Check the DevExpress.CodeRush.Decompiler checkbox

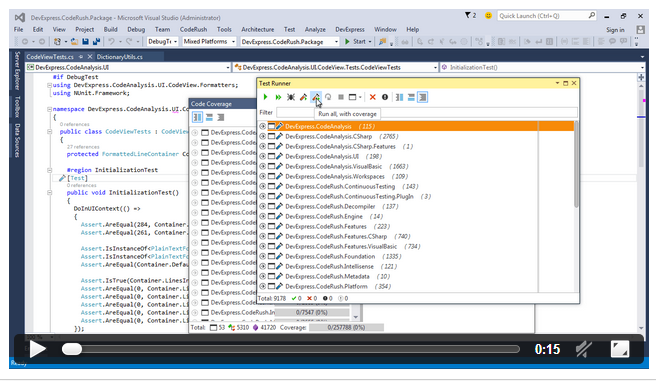[272, 206]
